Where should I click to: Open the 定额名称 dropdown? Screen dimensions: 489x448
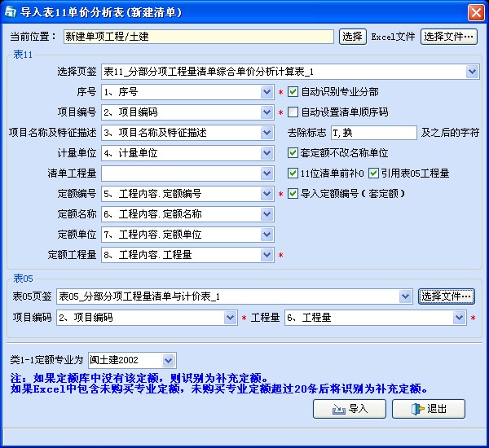(267, 214)
